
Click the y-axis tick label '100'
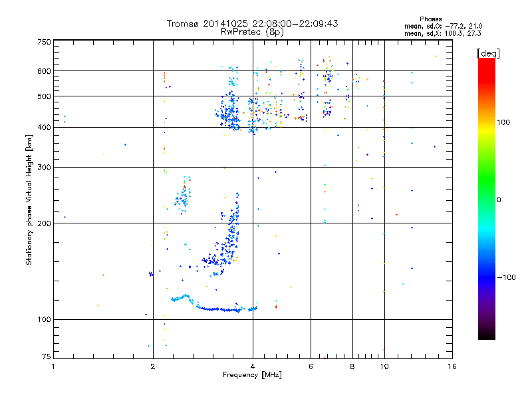(x=44, y=319)
